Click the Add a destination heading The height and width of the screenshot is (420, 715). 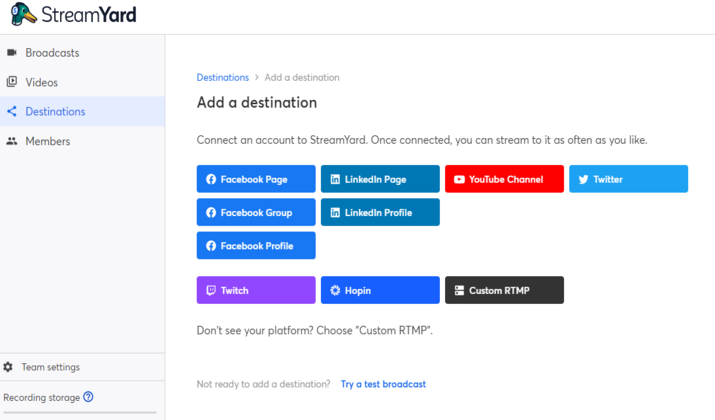point(257,103)
